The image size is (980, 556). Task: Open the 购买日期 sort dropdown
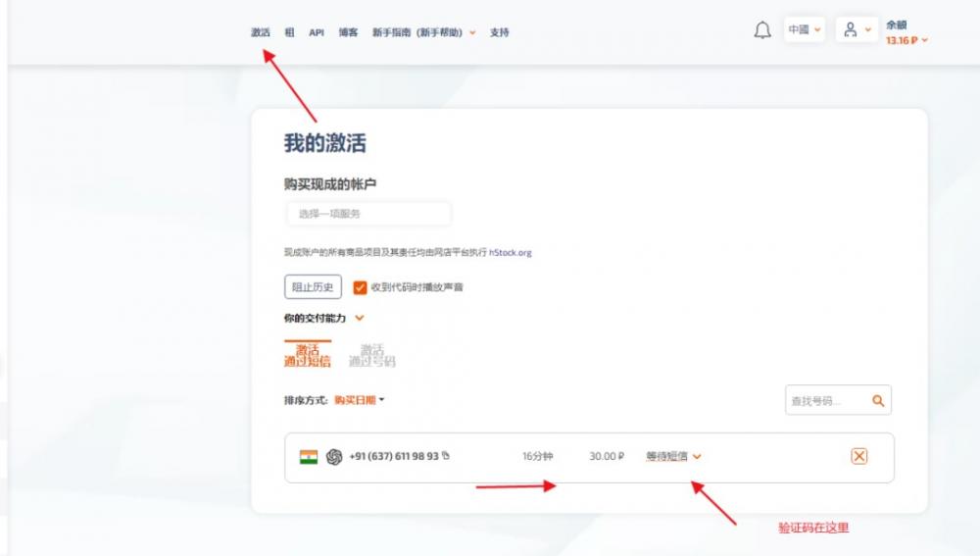point(360,400)
